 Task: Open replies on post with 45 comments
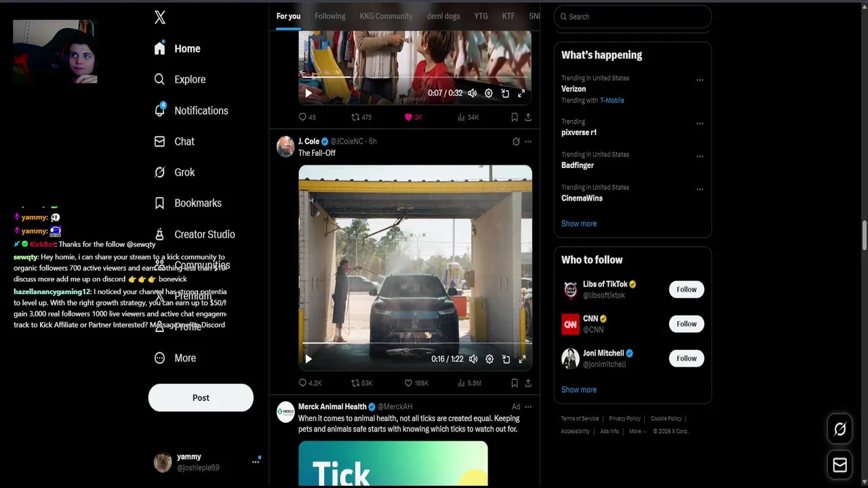pos(307,117)
